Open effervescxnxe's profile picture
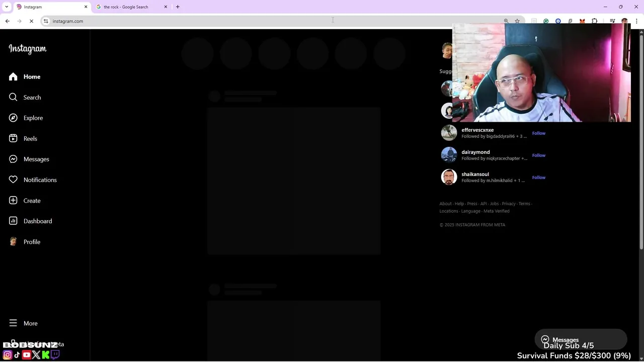This screenshot has height=362, width=644. (x=449, y=133)
